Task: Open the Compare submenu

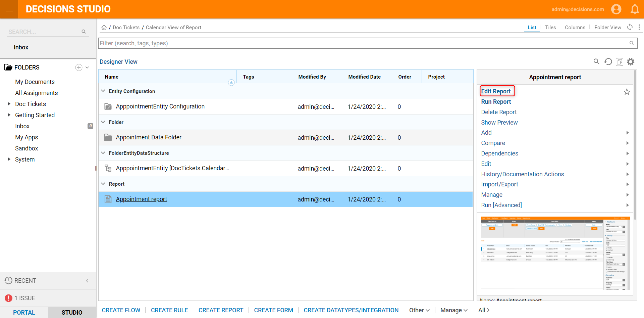Action: tap(555, 143)
